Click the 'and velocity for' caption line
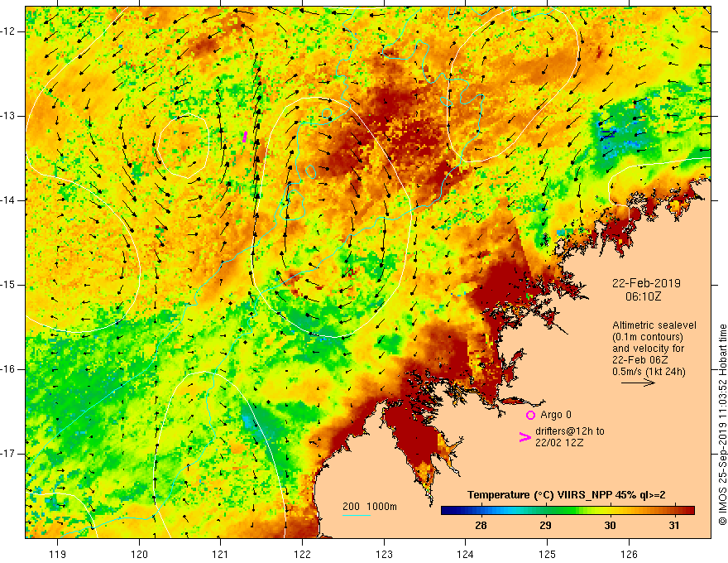The width and height of the screenshot is (728, 563). pyautogui.click(x=648, y=349)
